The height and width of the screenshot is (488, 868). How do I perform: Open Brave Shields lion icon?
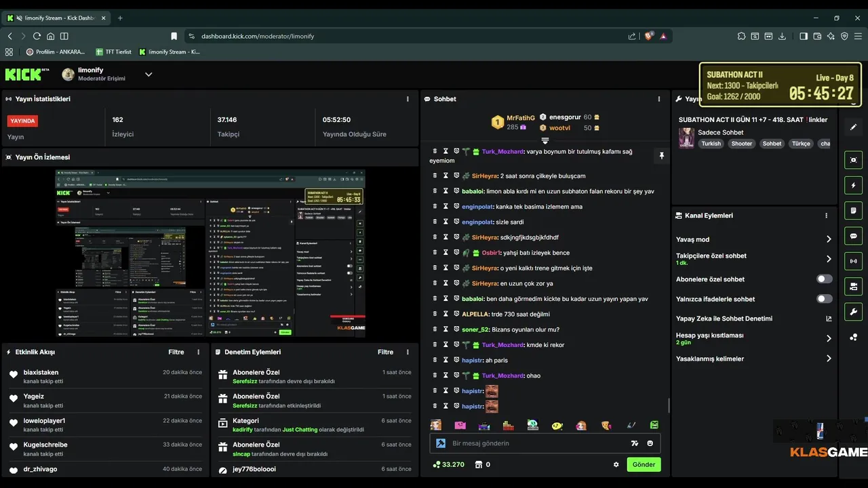(x=649, y=36)
